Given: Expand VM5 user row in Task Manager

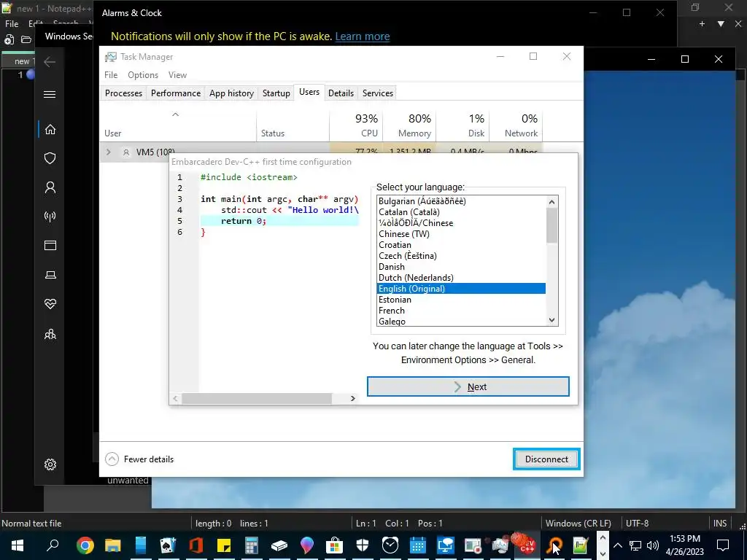Looking at the screenshot, I should click(109, 152).
